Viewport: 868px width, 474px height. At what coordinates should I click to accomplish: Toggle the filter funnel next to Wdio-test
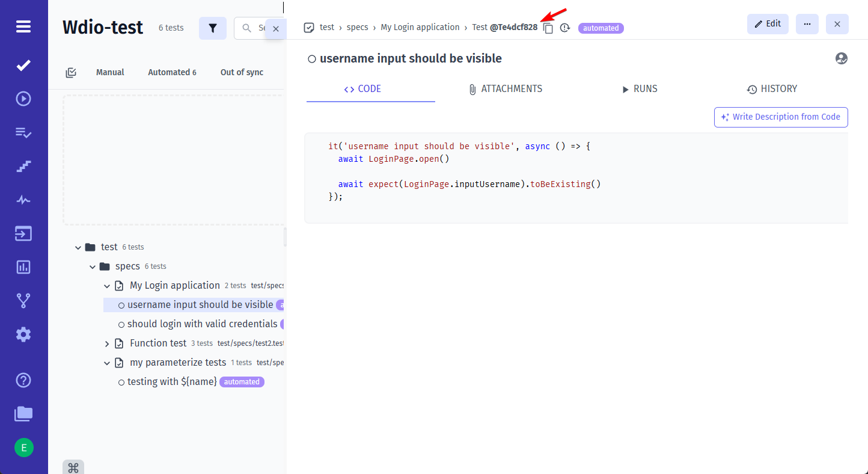point(213,28)
